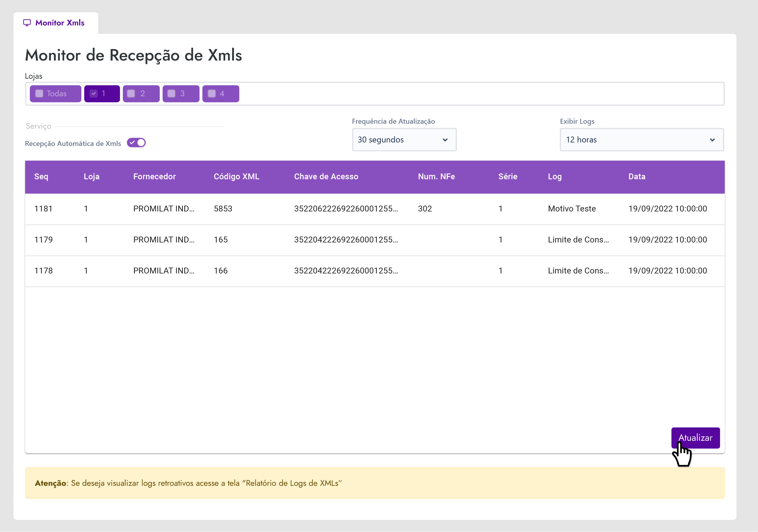Open the Monitor Xmls tab
The width and height of the screenshot is (758, 532).
pyautogui.click(x=59, y=23)
